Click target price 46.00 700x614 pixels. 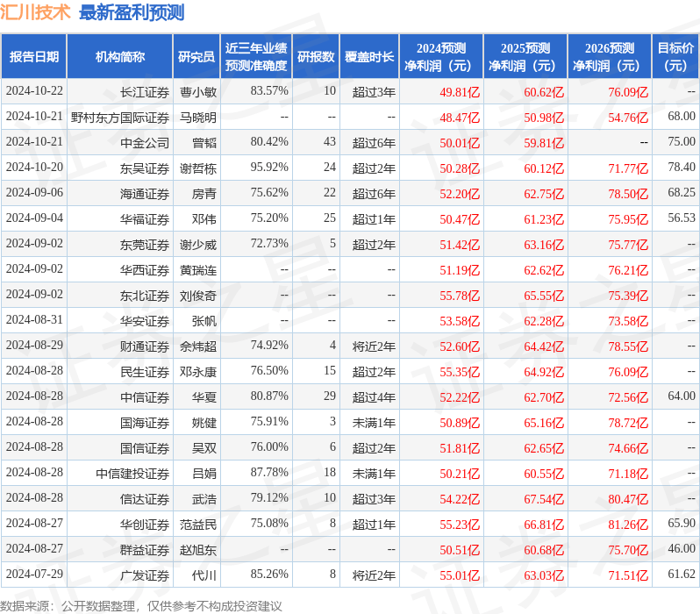682,549
